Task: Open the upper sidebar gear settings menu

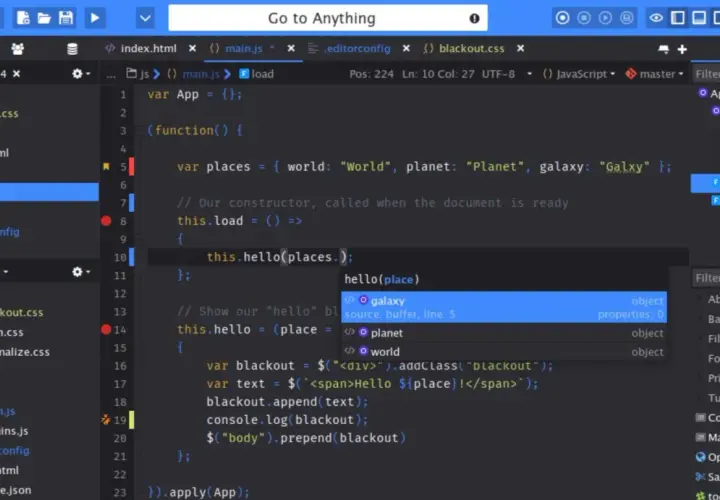Action: pos(81,73)
